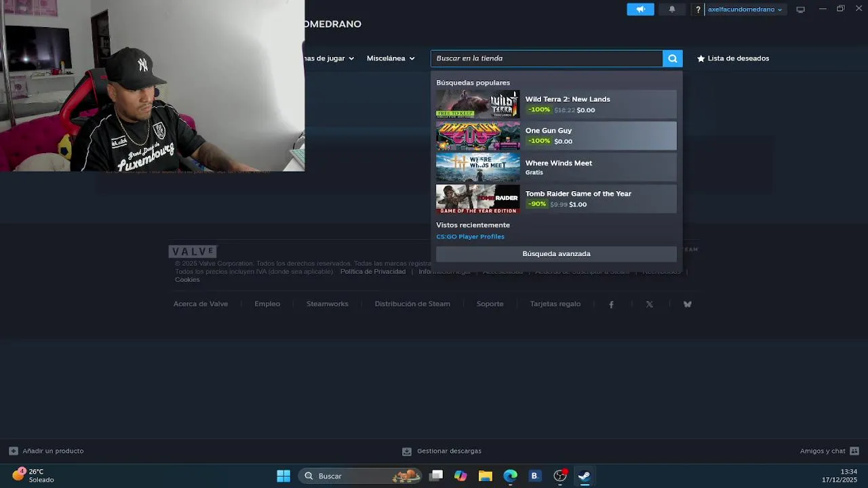Image resolution: width=868 pixels, height=488 pixels.
Task: Expand the axelfacundomedrano account dropdown
Action: point(745,9)
